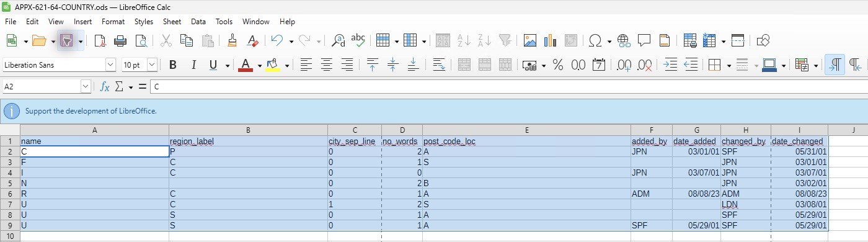The image size is (868, 242).
Task: Click the Insert Comment speech bubble icon
Action: pos(644,41)
